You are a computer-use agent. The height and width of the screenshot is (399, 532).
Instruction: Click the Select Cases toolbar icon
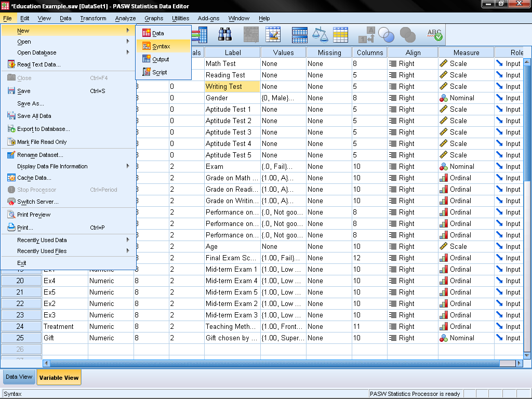click(x=341, y=35)
